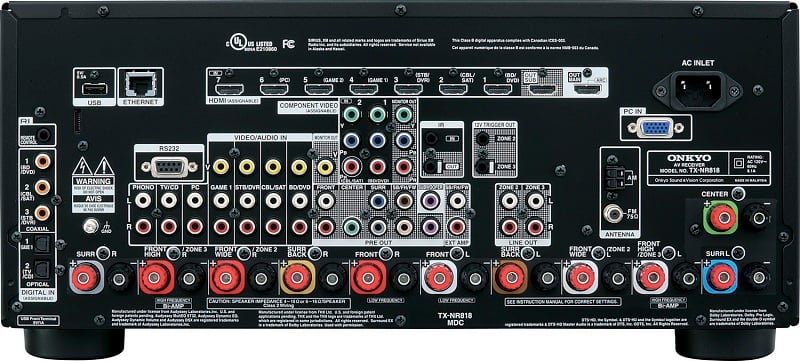Click the blue-ringed SURR L speaker terminal

pos(720,276)
